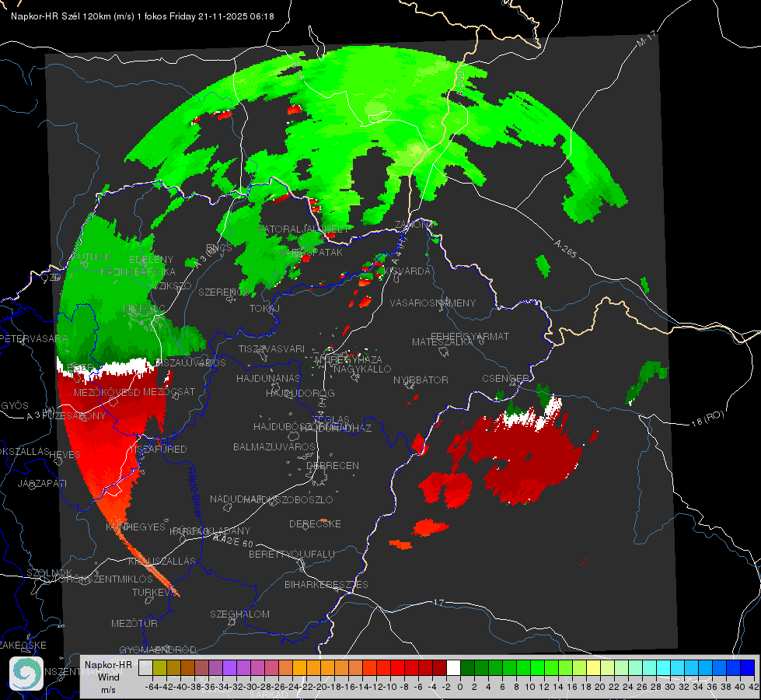Click the MÁTÉSZALKA city label
Viewport: 761px width, 700px height.
point(442,342)
